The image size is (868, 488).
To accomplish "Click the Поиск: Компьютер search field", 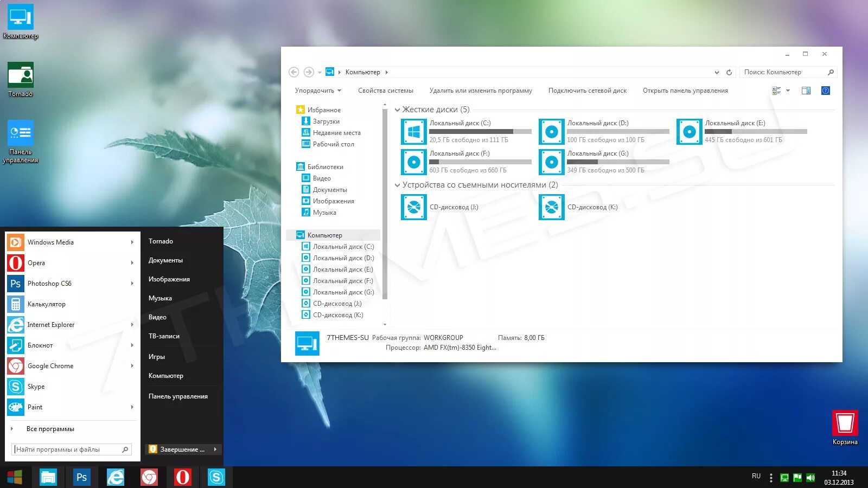I will pyautogui.click(x=788, y=72).
